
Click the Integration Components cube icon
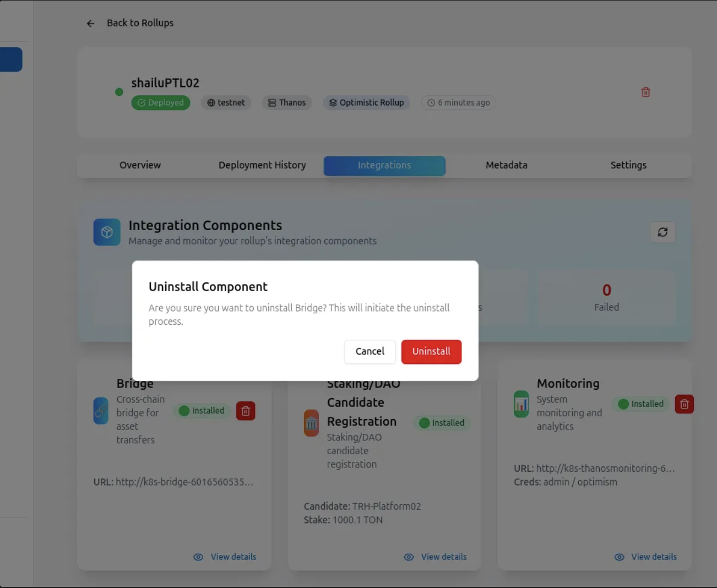pos(107,232)
